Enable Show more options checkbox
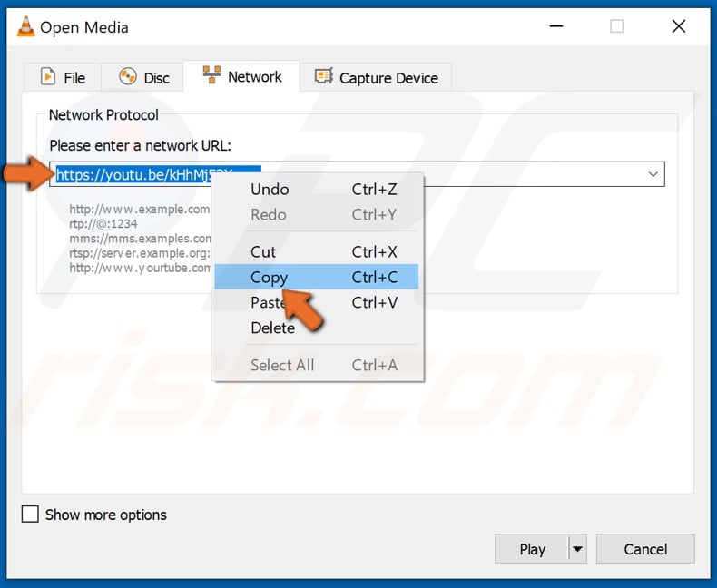This screenshot has width=717, height=588. [30, 514]
